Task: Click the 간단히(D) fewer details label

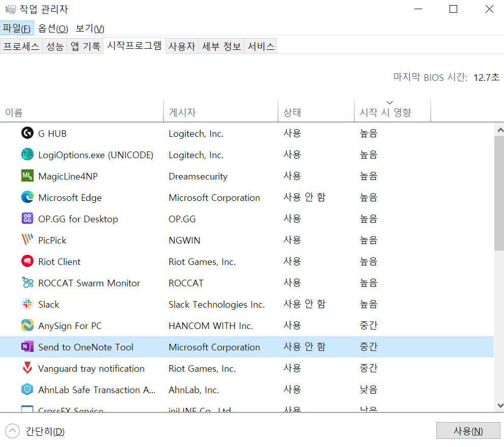Action: tap(45, 431)
